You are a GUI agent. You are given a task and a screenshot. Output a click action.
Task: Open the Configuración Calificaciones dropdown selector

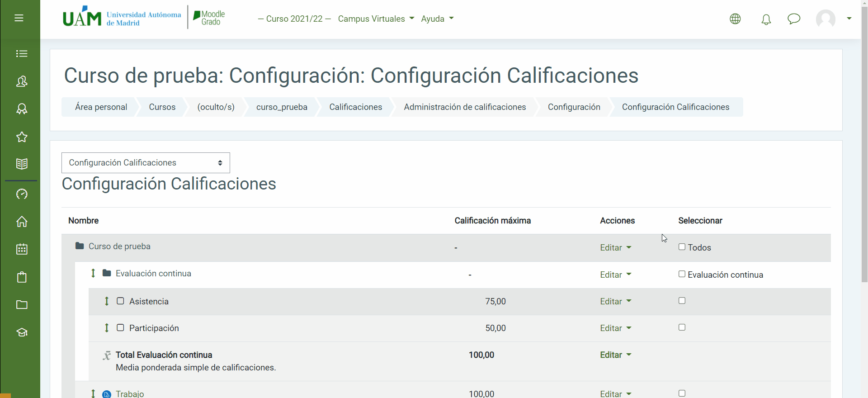[x=146, y=163]
